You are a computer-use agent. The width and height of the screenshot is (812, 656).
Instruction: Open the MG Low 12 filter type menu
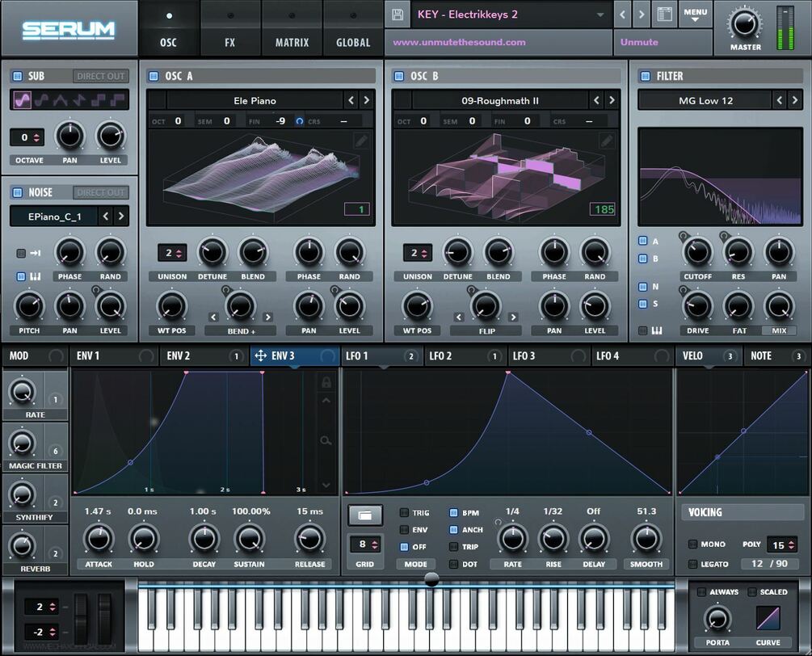tap(705, 100)
